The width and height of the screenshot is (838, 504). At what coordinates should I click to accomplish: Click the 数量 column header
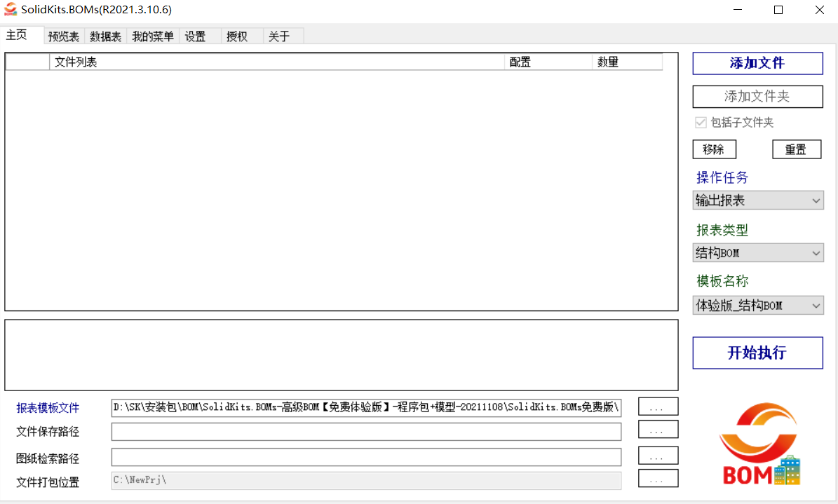(628, 62)
